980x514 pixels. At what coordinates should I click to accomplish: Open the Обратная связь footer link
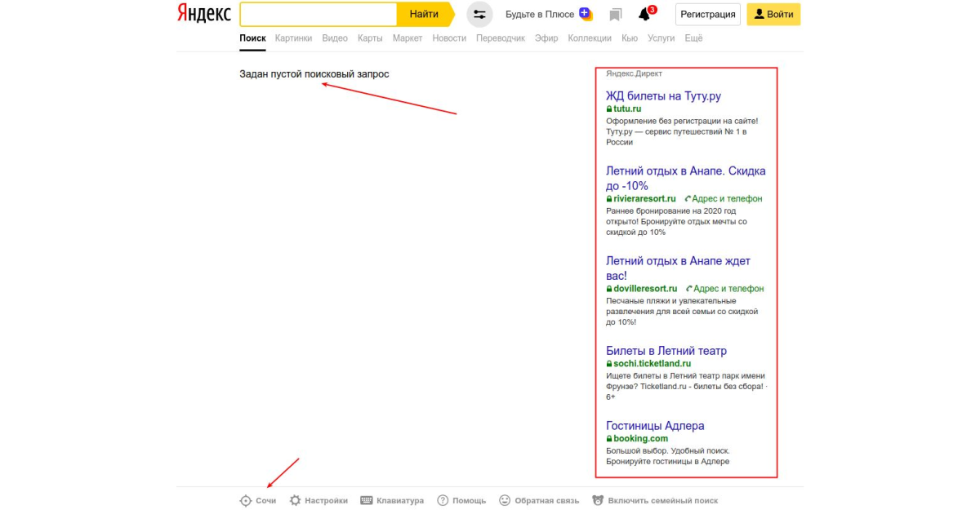click(546, 501)
